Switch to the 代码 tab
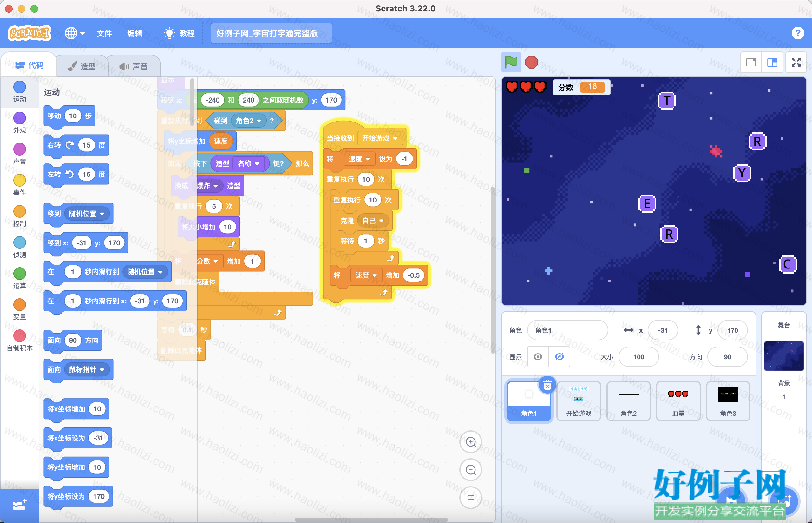This screenshot has width=812, height=523. [29, 65]
